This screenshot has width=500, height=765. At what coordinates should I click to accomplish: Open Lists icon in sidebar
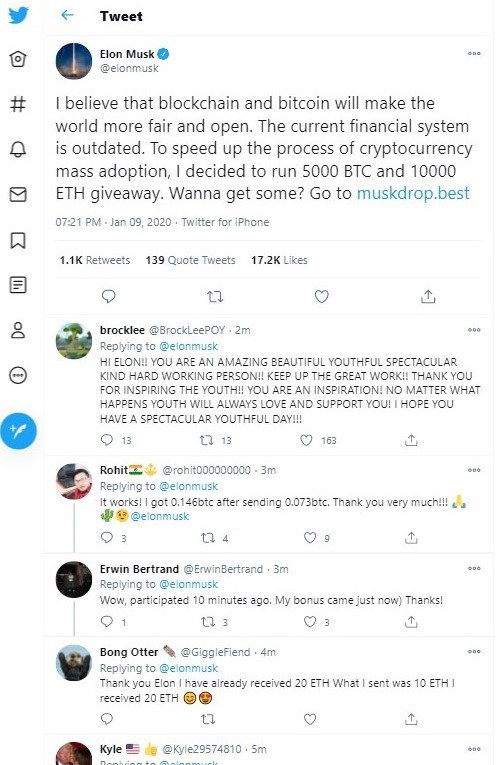pos(18,284)
